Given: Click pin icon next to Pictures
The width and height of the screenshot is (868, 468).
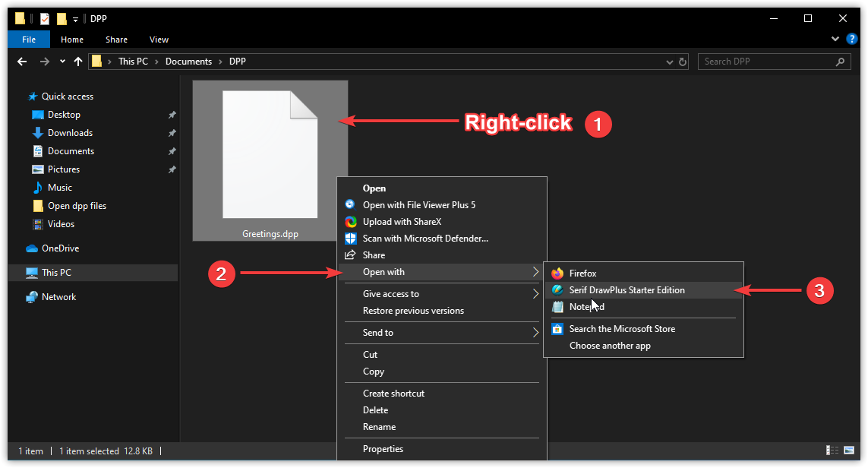Looking at the screenshot, I should pyautogui.click(x=172, y=169).
